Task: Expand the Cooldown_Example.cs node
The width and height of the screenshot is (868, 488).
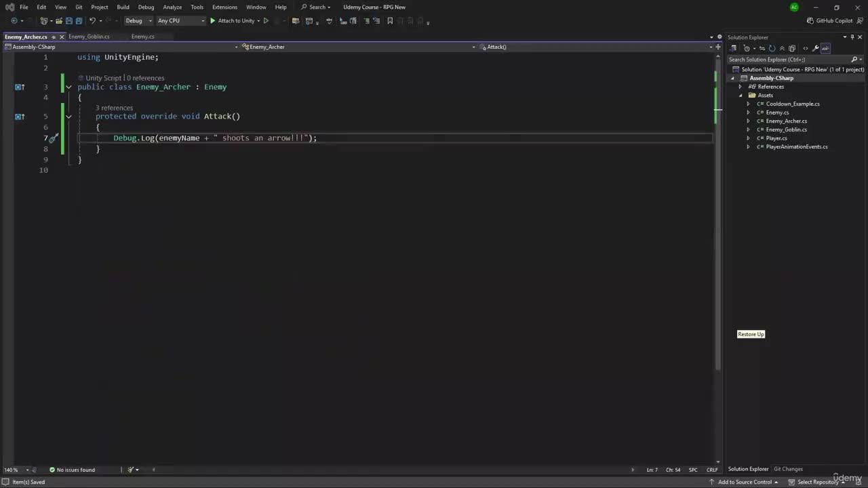Action: tap(749, 104)
